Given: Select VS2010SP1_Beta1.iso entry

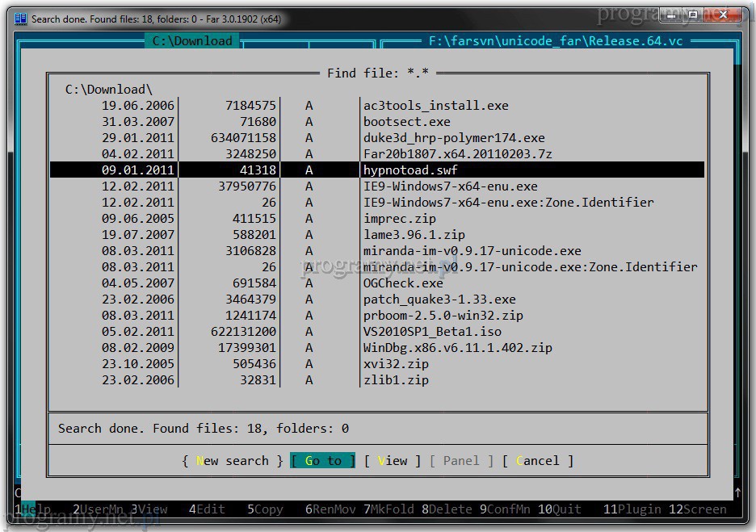Looking at the screenshot, I should (432, 332).
